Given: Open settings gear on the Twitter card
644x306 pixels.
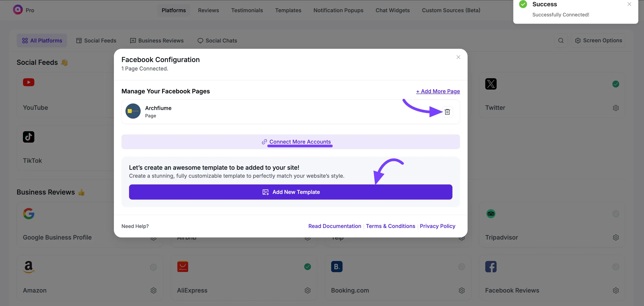Looking at the screenshot, I should (x=616, y=108).
